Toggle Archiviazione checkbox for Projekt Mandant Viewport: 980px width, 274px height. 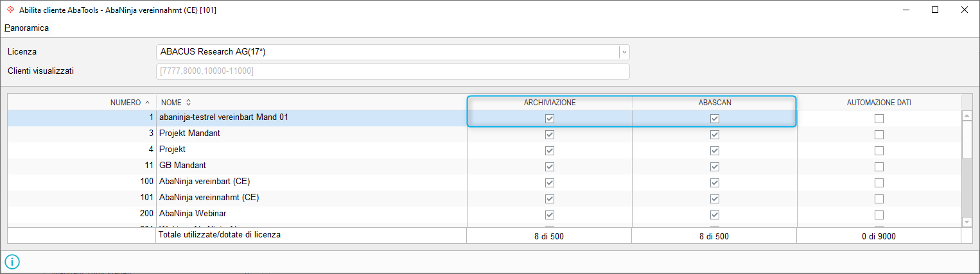[x=550, y=135]
